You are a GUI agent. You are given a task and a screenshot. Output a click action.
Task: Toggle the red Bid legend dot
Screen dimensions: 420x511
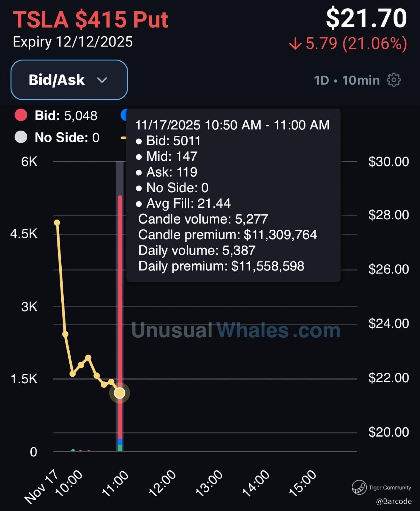click(21, 115)
